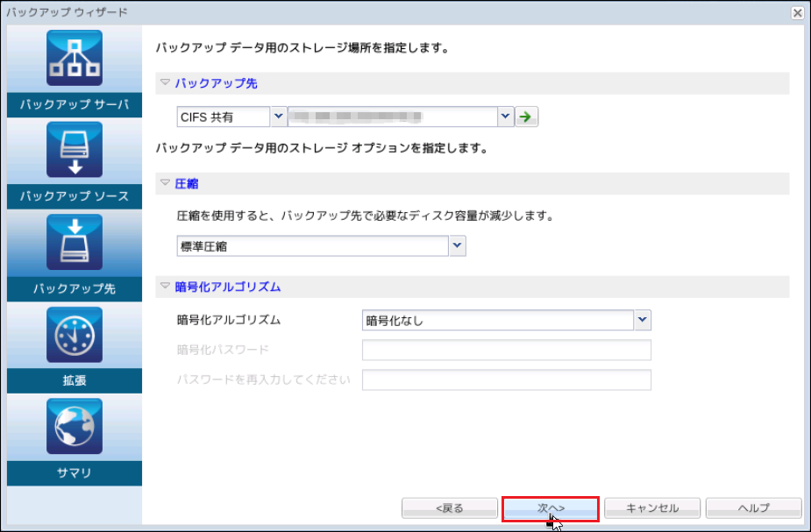Click the green arrow connect button
Image resolution: width=811 pixels, height=532 pixels.
click(527, 117)
